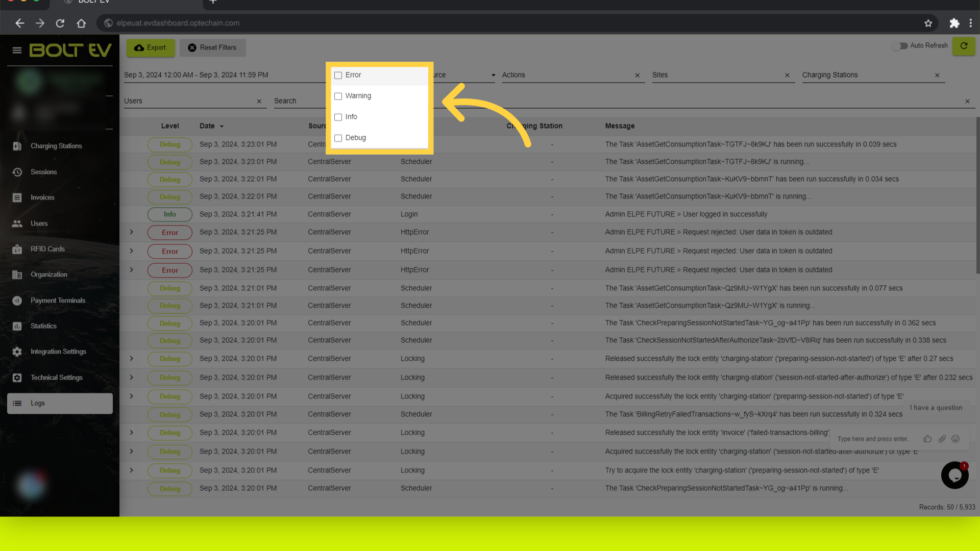The width and height of the screenshot is (980, 551).
Task: Click the attachment paperclip icon in chat
Action: (942, 439)
